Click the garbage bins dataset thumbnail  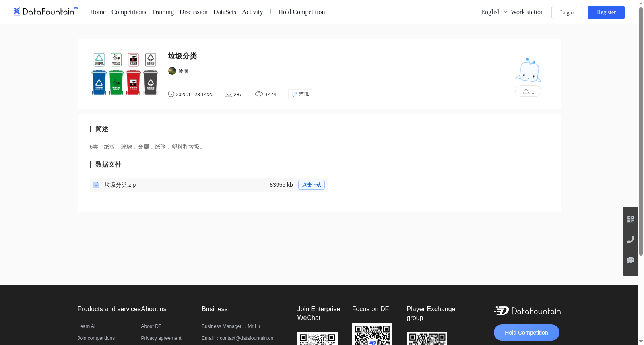pyautogui.click(x=124, y=74)
